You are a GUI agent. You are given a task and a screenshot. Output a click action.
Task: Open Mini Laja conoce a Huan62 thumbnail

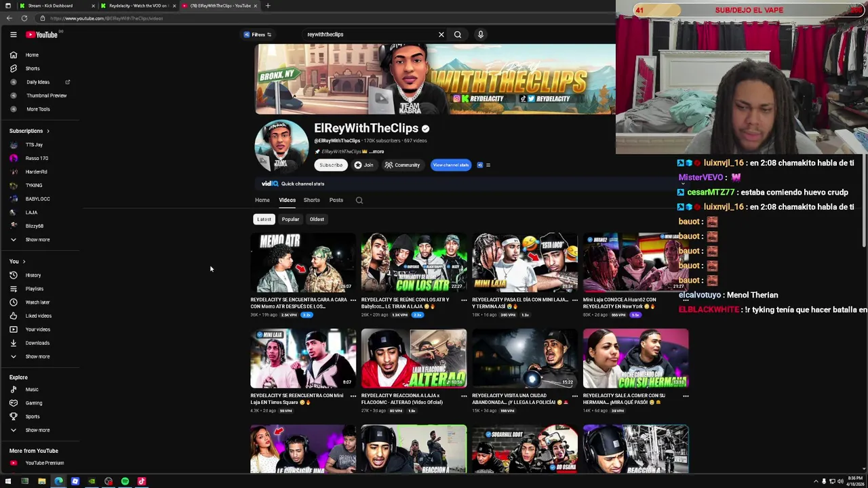(635, 262)
